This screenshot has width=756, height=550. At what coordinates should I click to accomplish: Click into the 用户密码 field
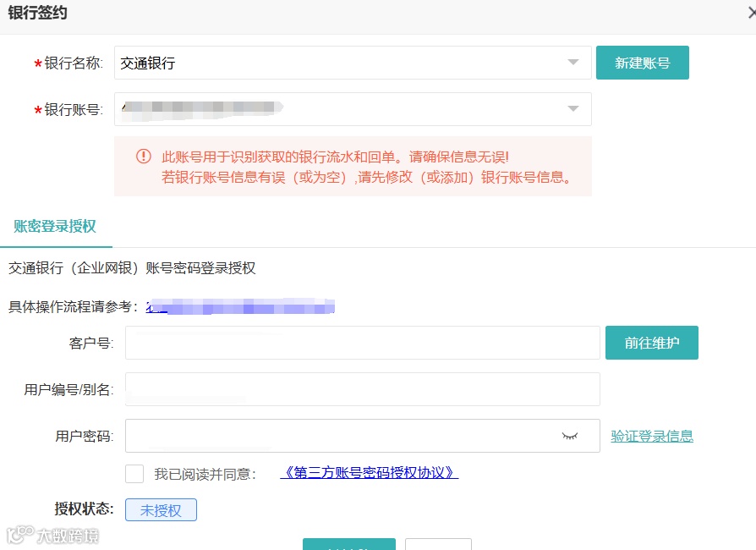pyautogui.click(x=362, y=436)
